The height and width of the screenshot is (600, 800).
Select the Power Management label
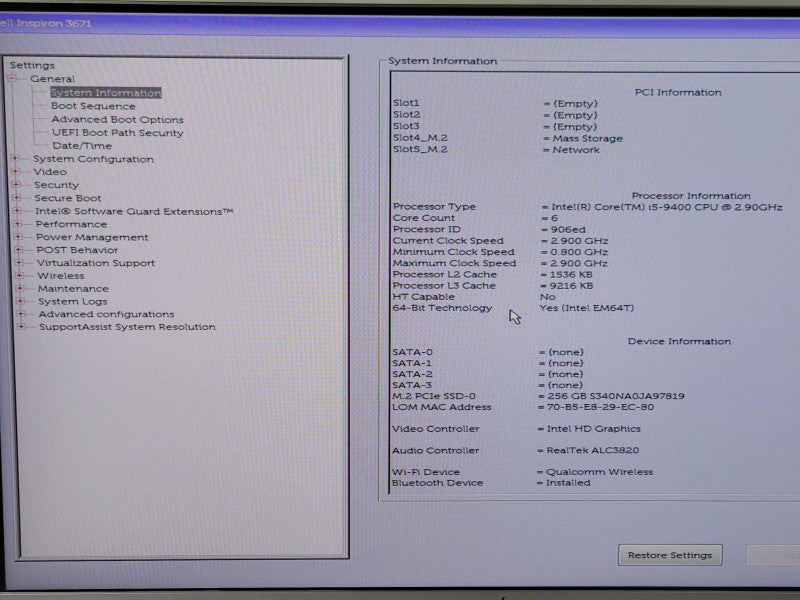[92, 237]
